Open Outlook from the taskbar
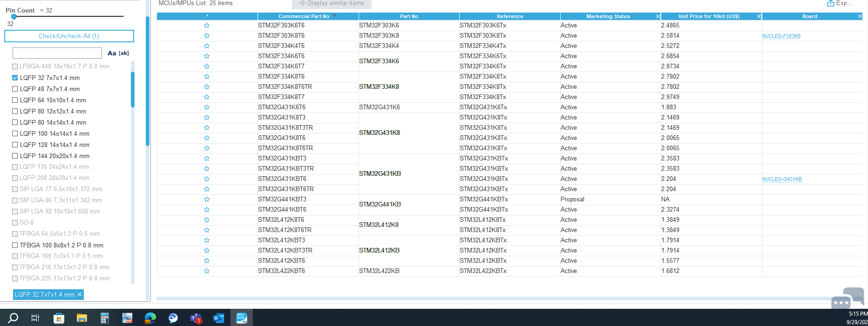This screenshot has width=868, height=326. (218, 318)
